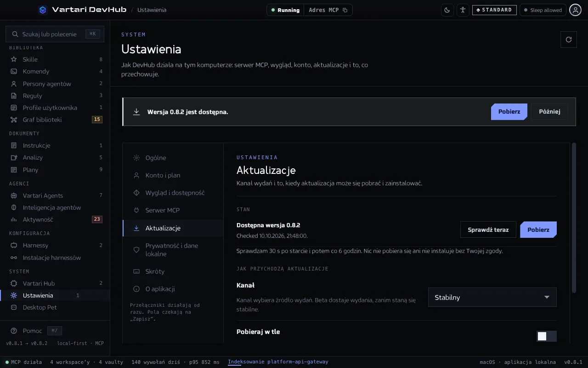Image resolution: width=588 pixels, height=368 pixels.
Task: Open the O aplikacji tab
Action: tap(173, 289)
